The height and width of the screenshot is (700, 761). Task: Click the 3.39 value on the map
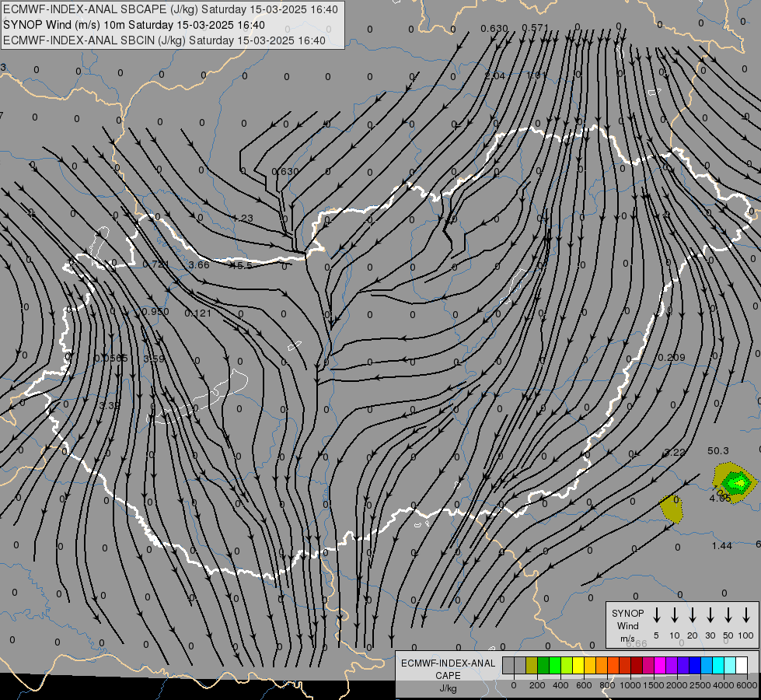click(109, 405)
